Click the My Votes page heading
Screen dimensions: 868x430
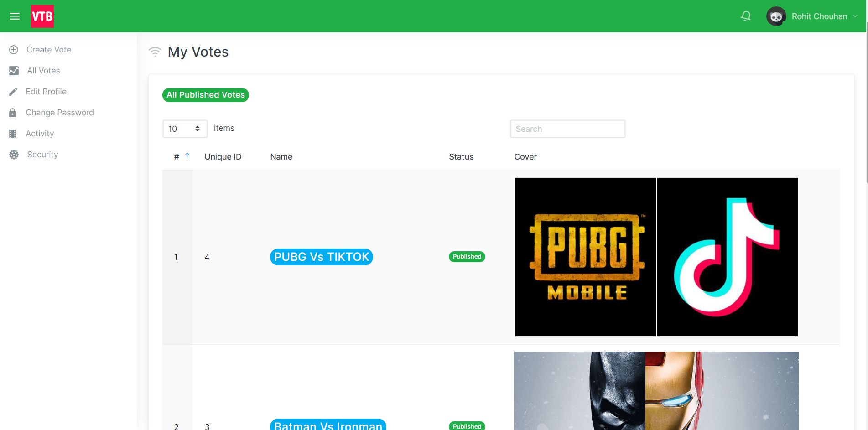click(x=198, y=52)
